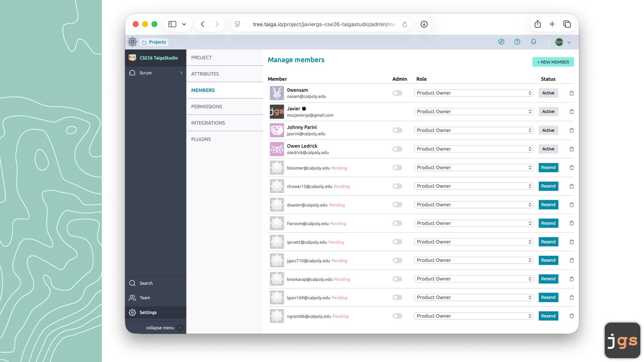Click the Taiga logo icon
The image size is (644, 362).
pyautogui.click(x=132, y=42)
